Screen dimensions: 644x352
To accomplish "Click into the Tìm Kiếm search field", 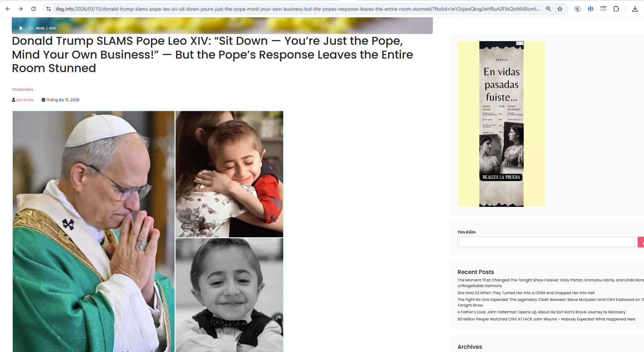I will click(x=546, y=242).
